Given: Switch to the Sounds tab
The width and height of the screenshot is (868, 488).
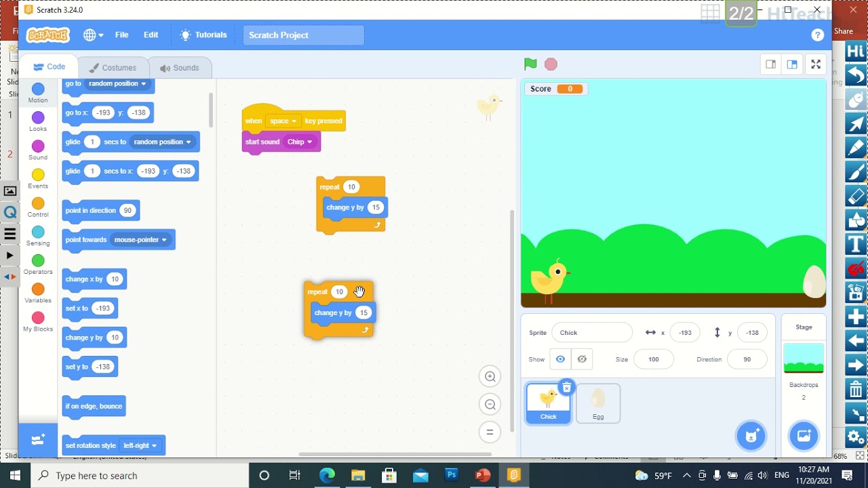Looking at the screenshot, I should click(x=179, y=68).
